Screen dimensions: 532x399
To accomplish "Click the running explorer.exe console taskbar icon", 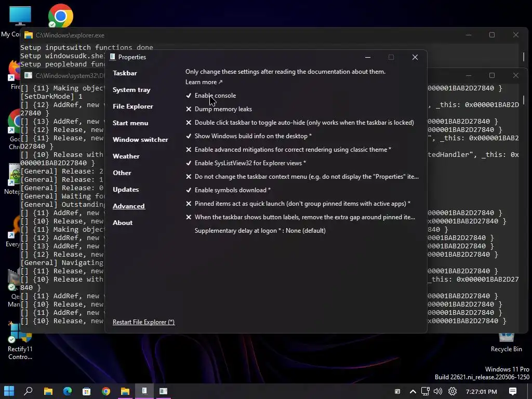I will tap(125, 391).
